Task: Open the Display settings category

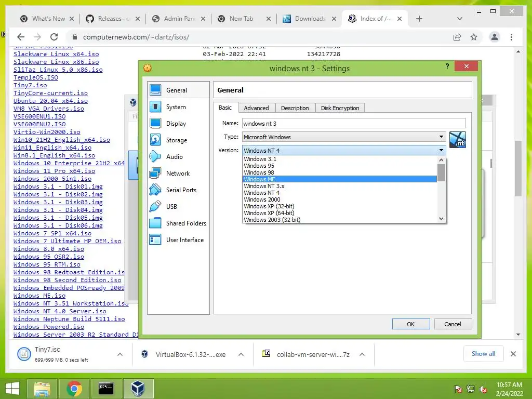Action: 179,124
